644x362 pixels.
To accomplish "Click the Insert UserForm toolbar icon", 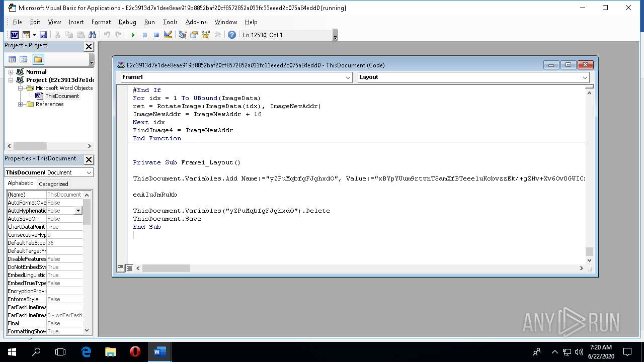I will click(26, 35).
